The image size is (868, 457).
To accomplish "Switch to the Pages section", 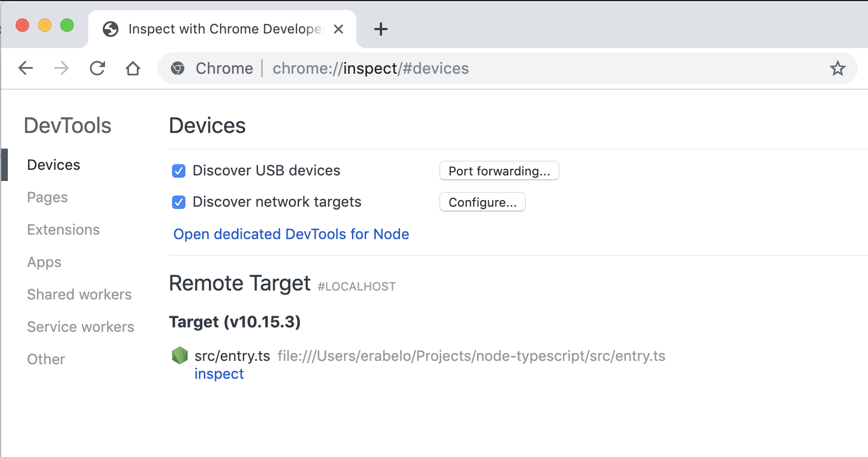I will [x=47, y=197].
